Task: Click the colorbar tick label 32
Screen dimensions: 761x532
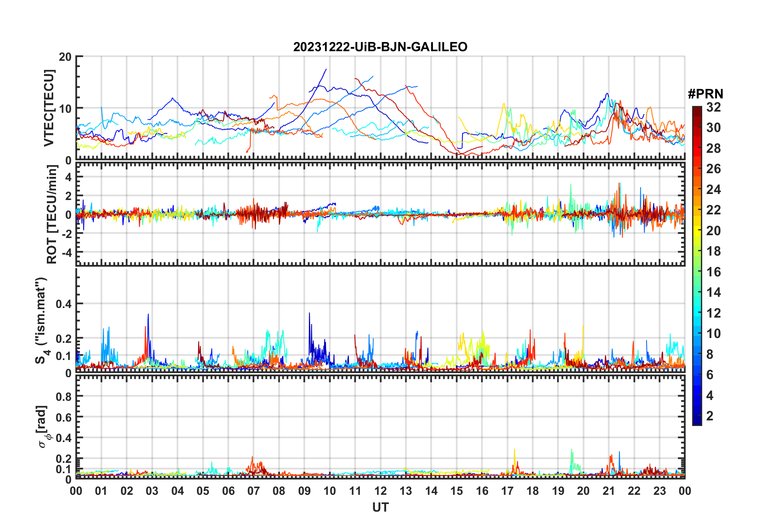Action: 713,107
